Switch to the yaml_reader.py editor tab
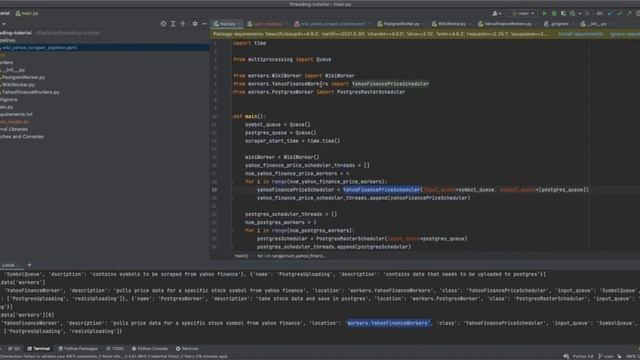The width and height of the screenshot is (640, 360). [266, 24]
